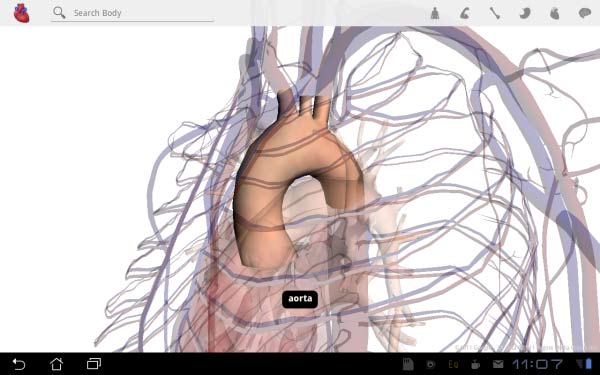Toggle the muscle layer flexed-arm icon
This screenshot has width=600, height=375.
(x=465, y=13)
